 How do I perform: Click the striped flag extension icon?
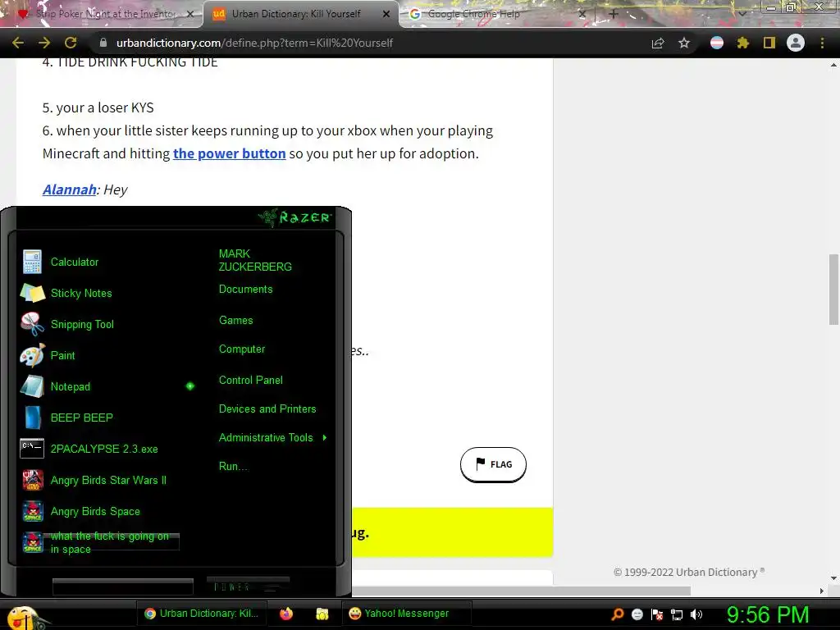[717, 43]
